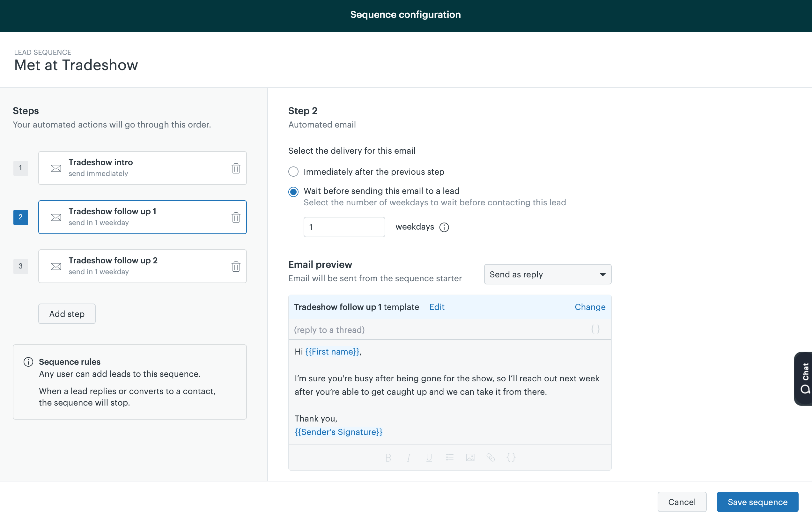Click the email icon on Tradeshow intro step

tap(55, 168)
